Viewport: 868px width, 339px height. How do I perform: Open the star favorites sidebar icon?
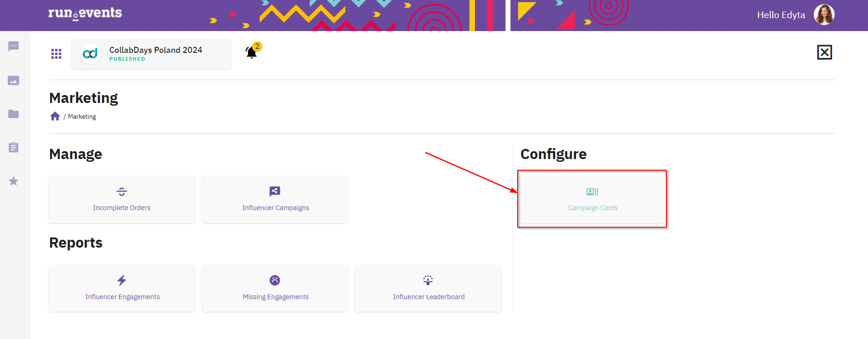click(x=13, y=181)
